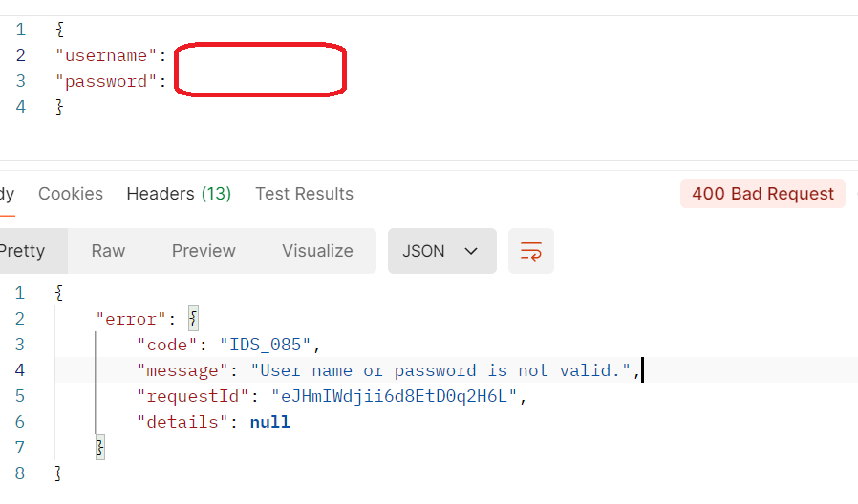Click the highlighted closing brace on response line 7
The image size is (858, 504).
pos(99,447)
